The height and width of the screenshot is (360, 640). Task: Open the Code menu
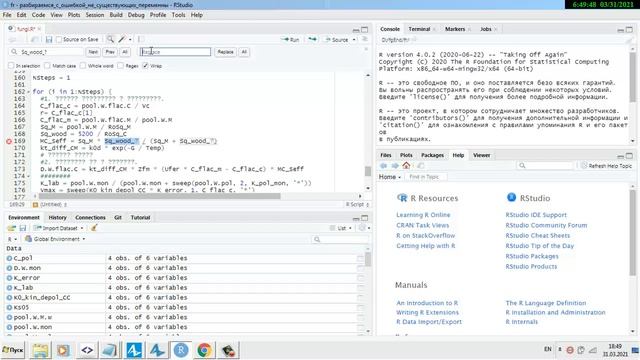pyautogui.click(x=38, y=15)
